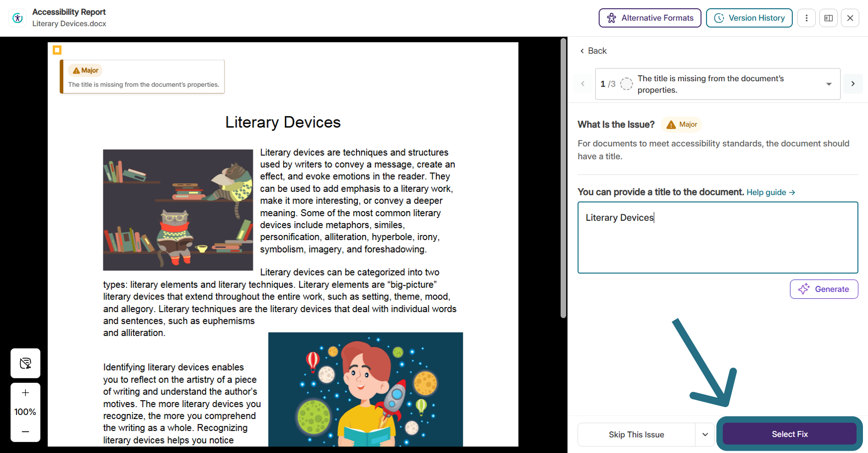Image resolution: width=868 pixels, height=453 pixels.
Task: Open the Help guide link
Action: [x=771, y=192]
